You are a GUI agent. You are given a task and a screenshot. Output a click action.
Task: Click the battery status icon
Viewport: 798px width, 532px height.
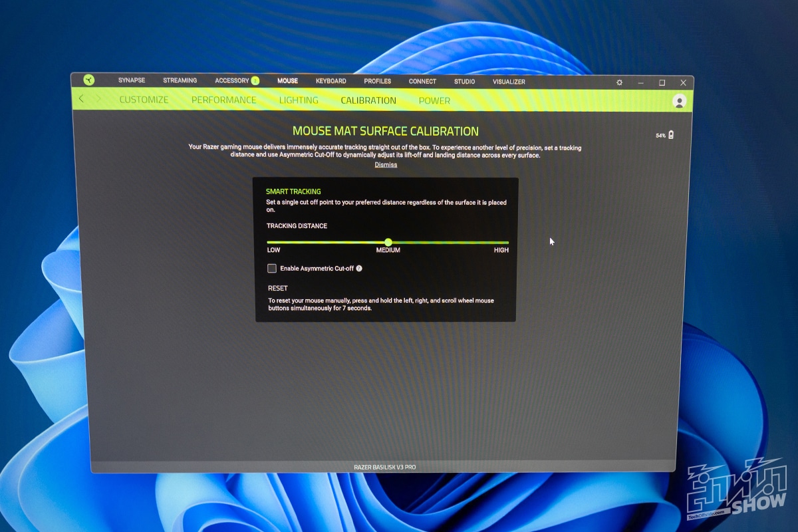pyautogui.click(x=670, y=135)
